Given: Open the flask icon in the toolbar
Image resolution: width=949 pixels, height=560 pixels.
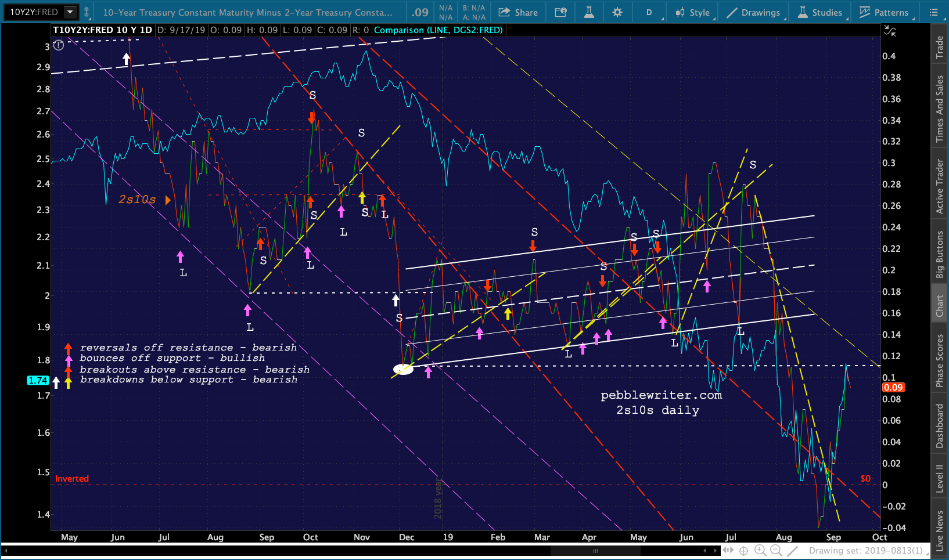Looking at the screenshot, I should pyautogui.click(x=589, y=12).
